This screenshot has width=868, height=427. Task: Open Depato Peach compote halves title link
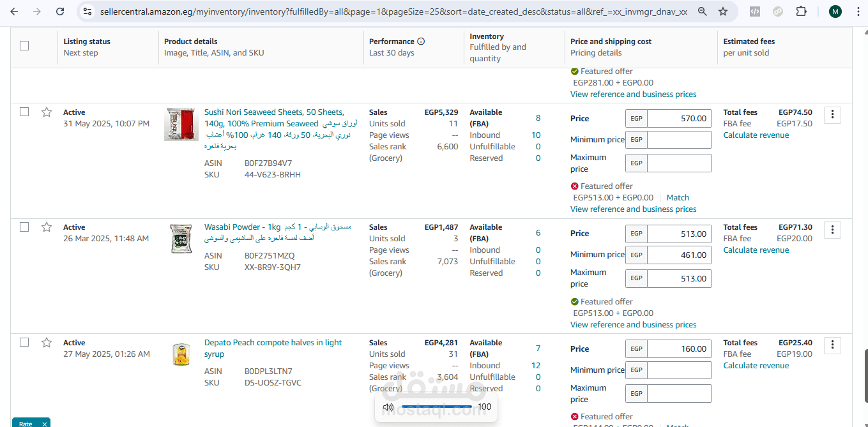[273, 348]
